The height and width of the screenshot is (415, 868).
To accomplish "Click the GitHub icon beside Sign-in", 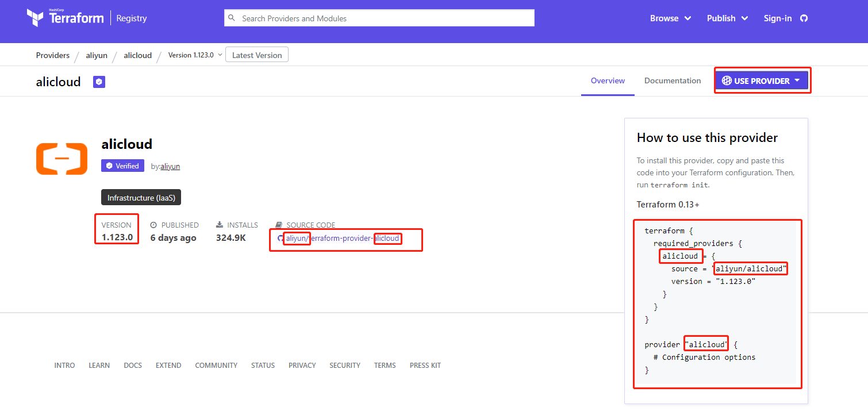I will point(804,18).
